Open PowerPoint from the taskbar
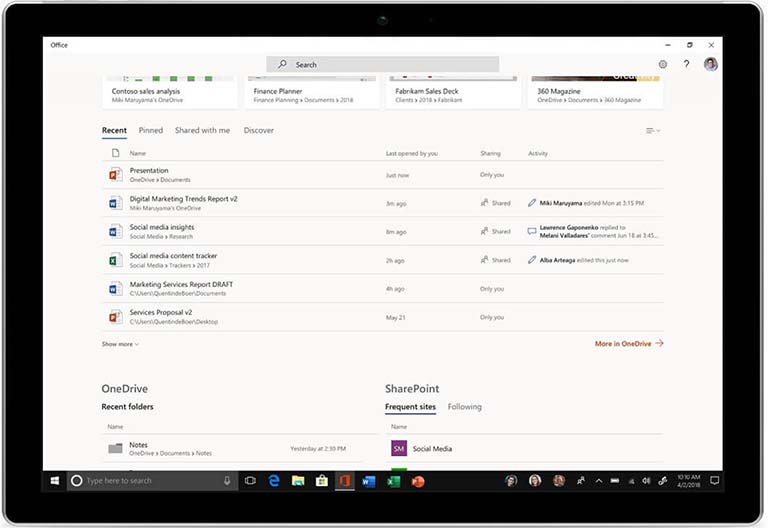This screenshot has height=528, width=768. (x=417, y=481)
